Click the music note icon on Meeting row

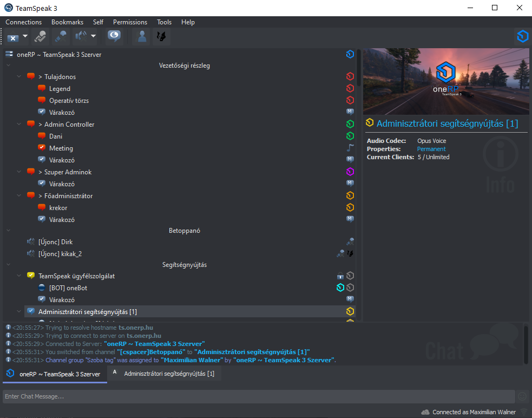[x=350, y=148]
